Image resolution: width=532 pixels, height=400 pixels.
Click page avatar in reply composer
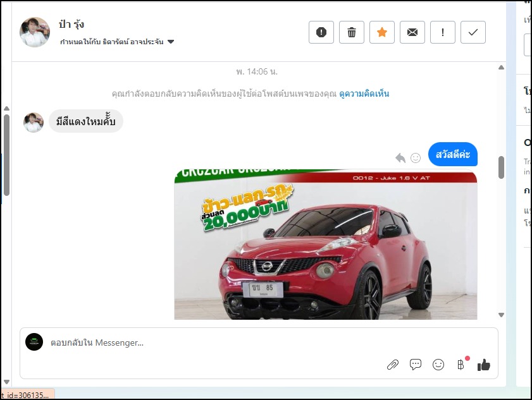(x=34, y=342)
